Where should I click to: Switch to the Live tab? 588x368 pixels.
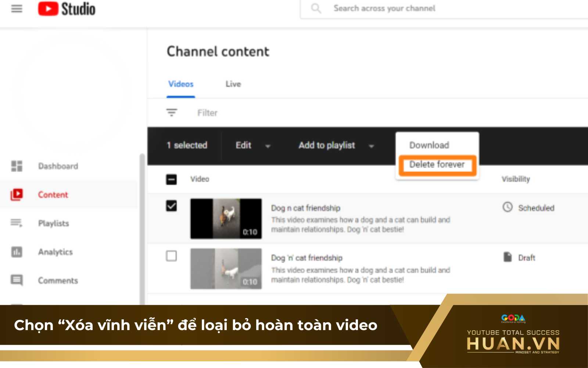point(233,84)
